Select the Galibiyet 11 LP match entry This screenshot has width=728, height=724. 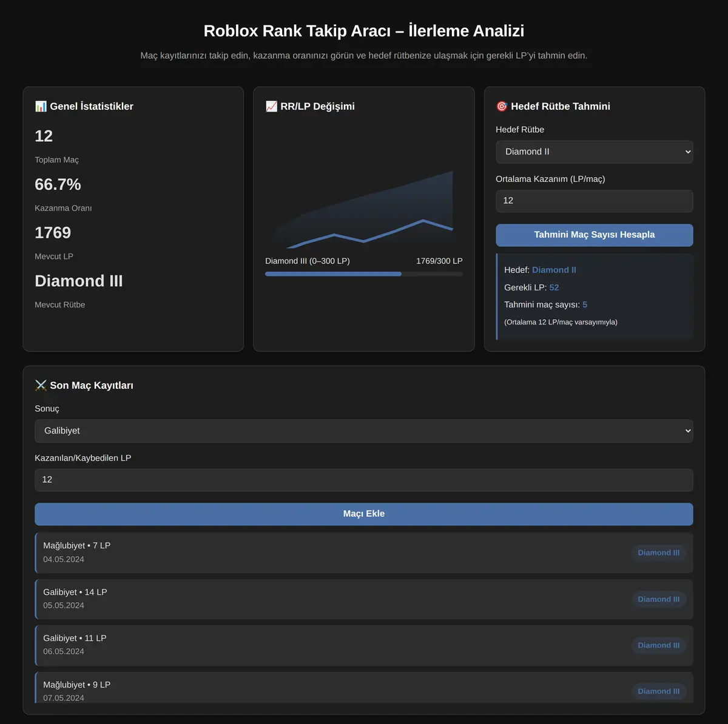pos(364,645)
